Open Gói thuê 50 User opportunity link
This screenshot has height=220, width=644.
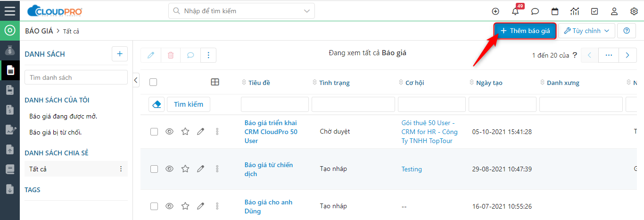click(x=429, y=132)
